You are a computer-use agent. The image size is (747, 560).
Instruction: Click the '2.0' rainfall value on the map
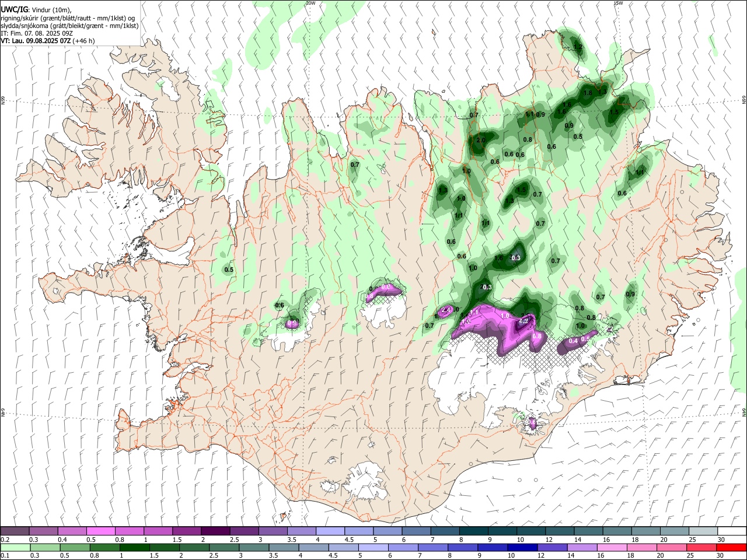pos(481,141)
